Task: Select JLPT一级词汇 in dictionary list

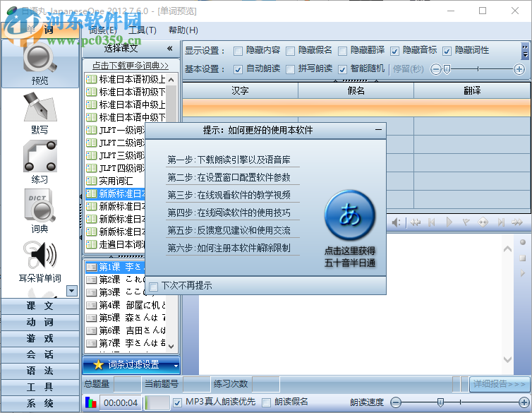Action: (x=115, y=130)
